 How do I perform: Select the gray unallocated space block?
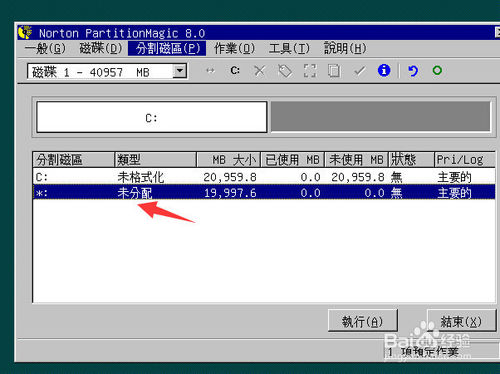[380, 117]
